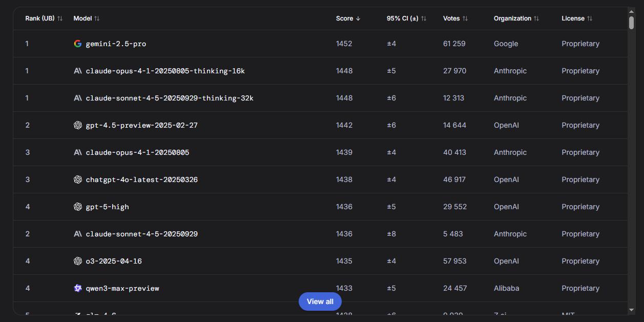This screenshot has height=322, width=644.
Task: Click the OpenAI icon beside gpt-4.5-preview-2025-02-27
Action: [78, 125]
